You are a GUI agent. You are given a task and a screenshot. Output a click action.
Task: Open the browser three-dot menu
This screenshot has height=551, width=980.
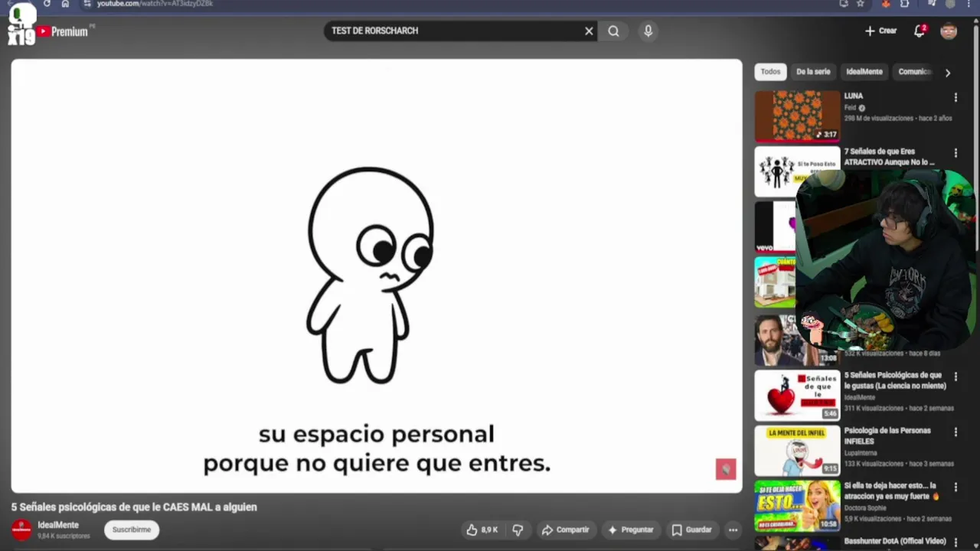(x=970, y=4)
